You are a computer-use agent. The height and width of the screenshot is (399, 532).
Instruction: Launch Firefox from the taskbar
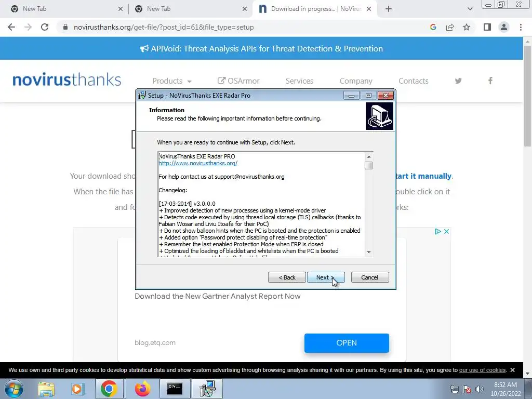tap(142, 389)
